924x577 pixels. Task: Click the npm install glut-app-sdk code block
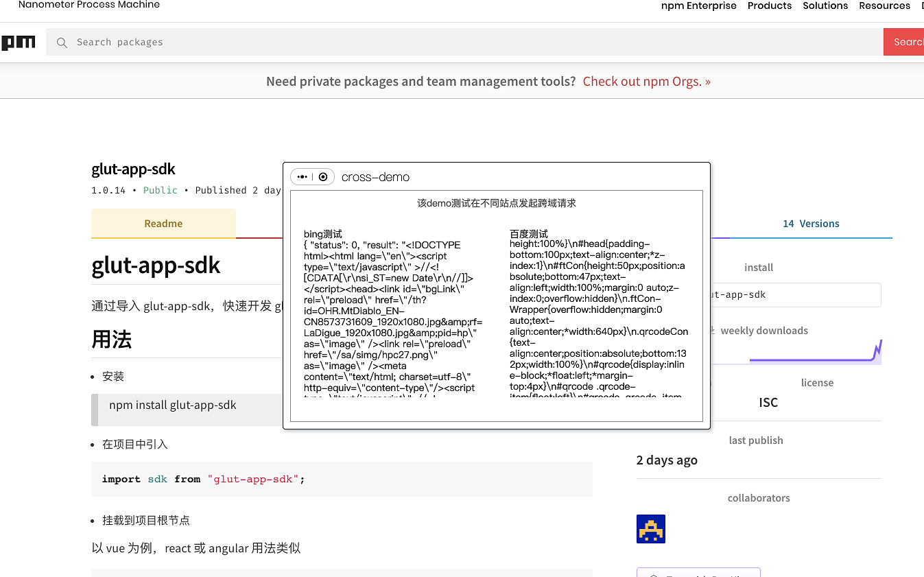pos(187,410)
